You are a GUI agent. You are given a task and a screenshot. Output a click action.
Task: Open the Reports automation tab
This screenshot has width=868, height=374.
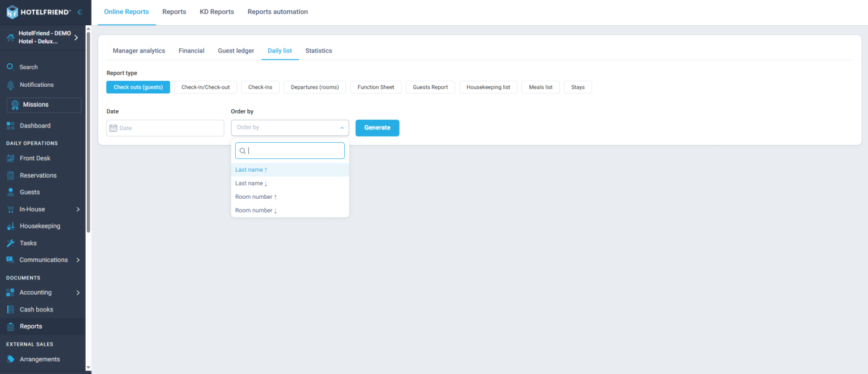278,12
